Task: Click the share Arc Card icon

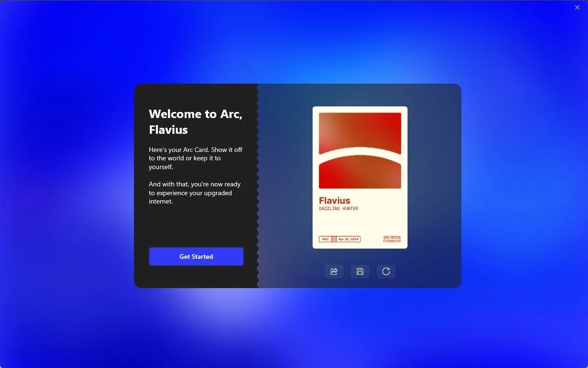Action: [x=334, y=271]
